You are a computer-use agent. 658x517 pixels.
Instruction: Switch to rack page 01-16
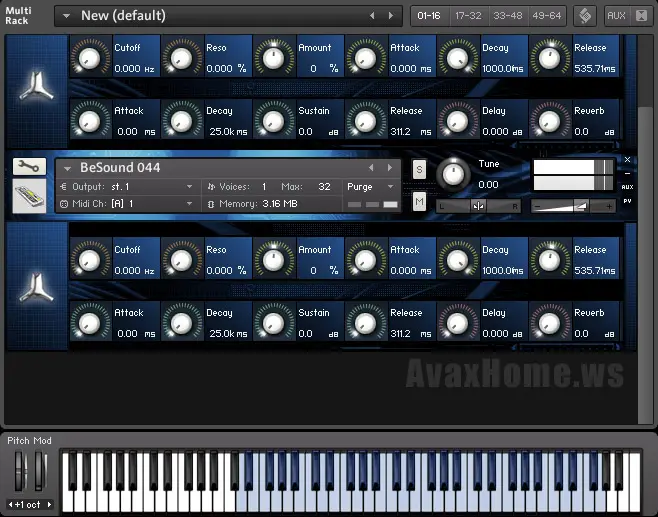(x=429, y=16)
